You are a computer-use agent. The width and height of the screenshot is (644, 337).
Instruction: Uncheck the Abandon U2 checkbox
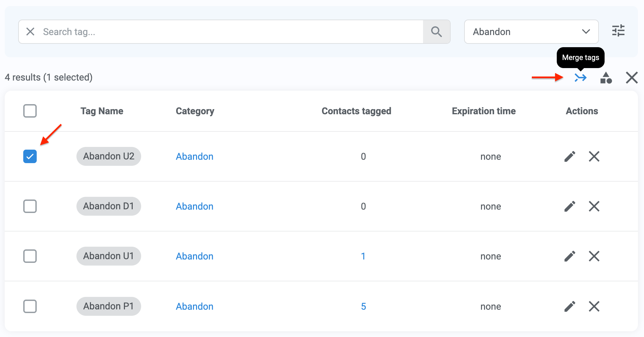pyautogui.click(x=30, y=156)
